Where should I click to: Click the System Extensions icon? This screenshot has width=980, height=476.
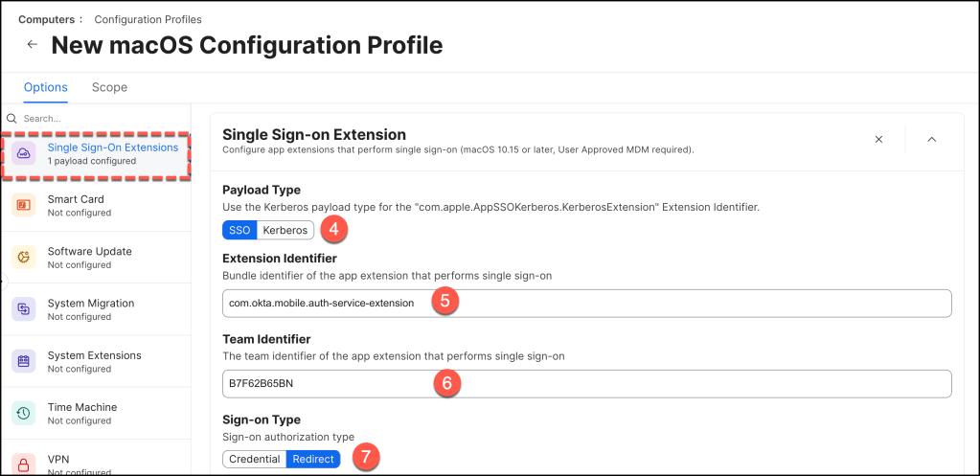point(24,361)
